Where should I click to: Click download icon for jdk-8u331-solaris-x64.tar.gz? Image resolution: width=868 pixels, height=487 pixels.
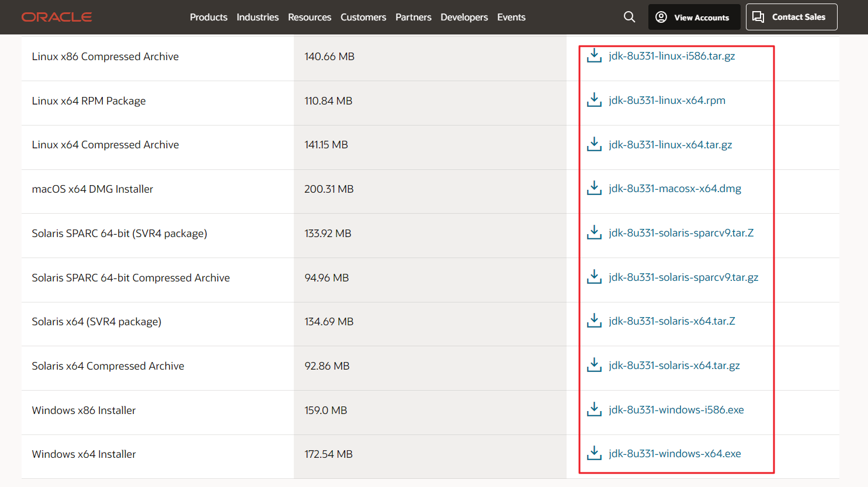click(x=594, y=365)
